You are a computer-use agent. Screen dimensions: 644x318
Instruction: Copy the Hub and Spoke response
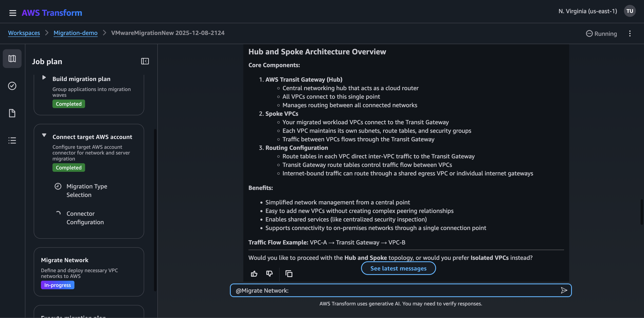[x=289, y=273]
